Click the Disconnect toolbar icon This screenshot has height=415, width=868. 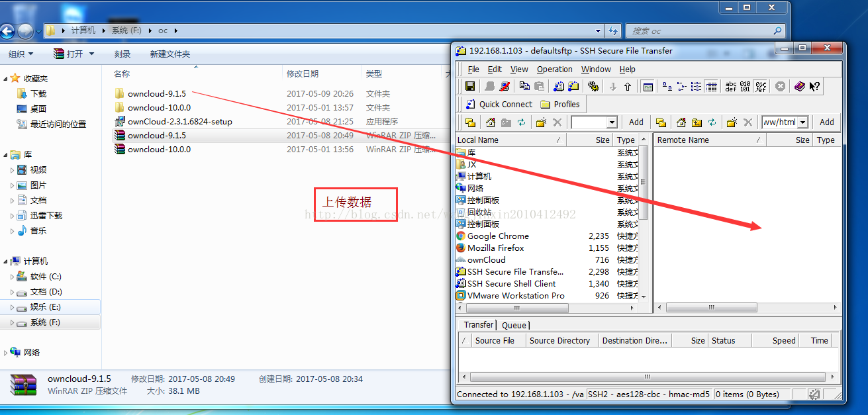pyautogui.click(x=505, y=87)
